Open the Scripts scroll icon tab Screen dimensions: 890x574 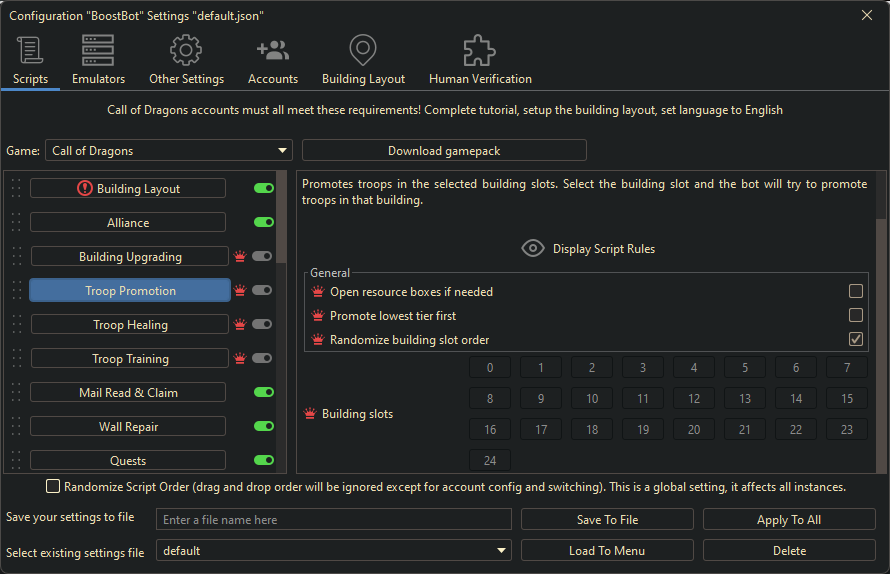[30, 51]
